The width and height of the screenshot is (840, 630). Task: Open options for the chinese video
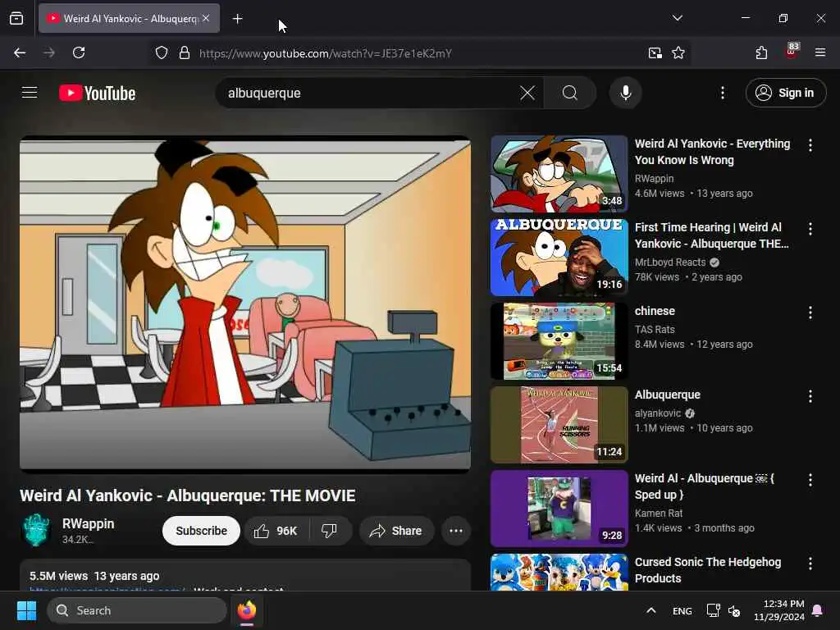810,313
